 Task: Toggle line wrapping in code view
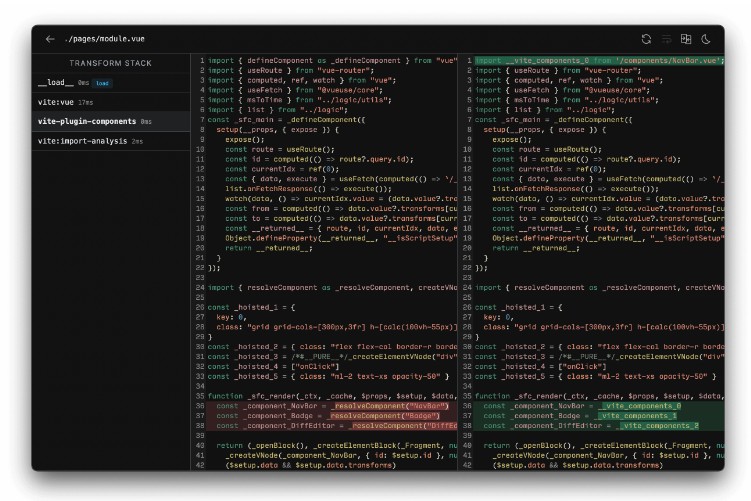(x=666, y=39)
